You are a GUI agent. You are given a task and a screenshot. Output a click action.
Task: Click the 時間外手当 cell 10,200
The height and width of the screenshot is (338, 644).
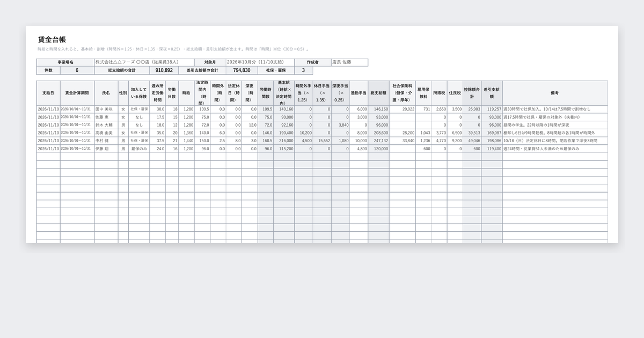tap(304, 133)
